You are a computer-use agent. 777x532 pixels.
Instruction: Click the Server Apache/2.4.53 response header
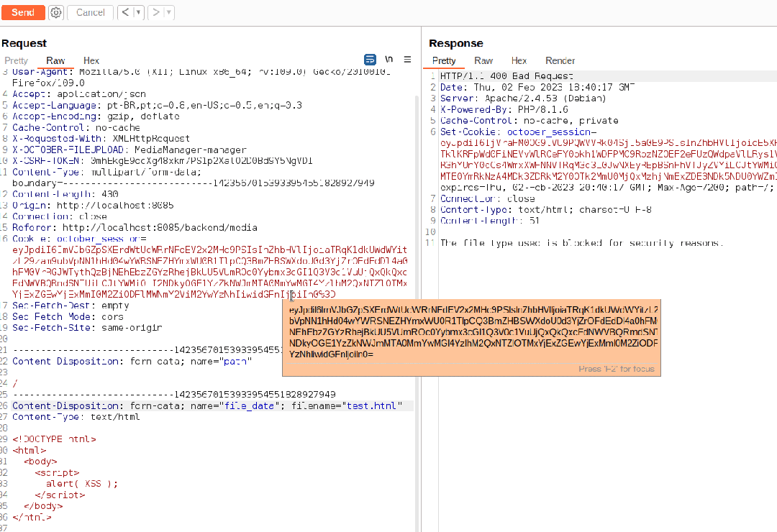click(523, 98)
